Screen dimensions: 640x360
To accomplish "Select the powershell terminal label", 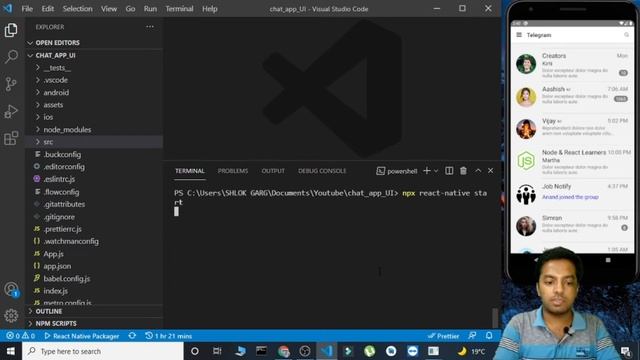I will tap(397, 171).
